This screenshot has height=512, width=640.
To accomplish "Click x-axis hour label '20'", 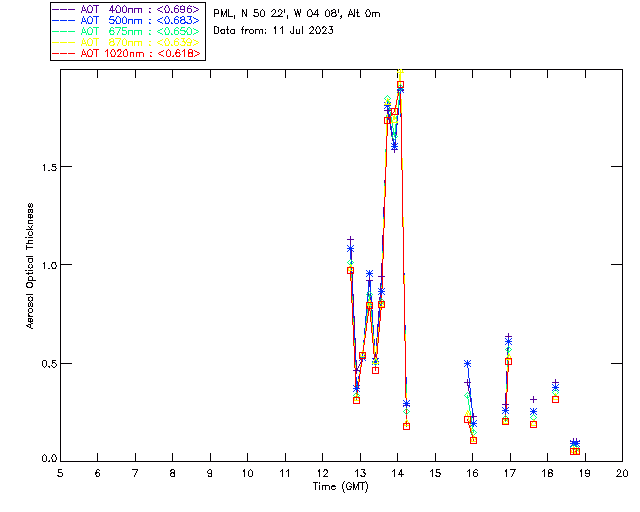I will click(622, 473).
